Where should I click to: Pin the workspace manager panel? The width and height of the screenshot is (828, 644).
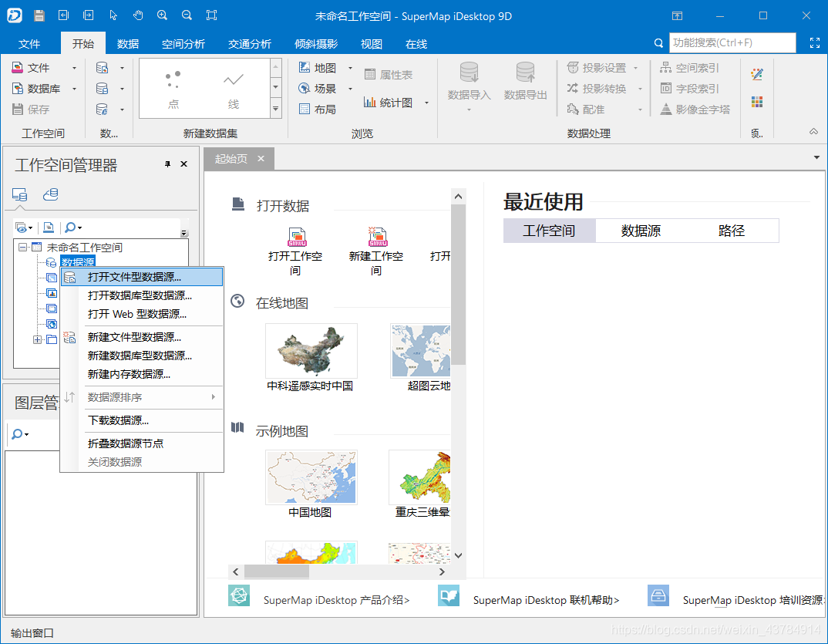[x=167, y=164]
